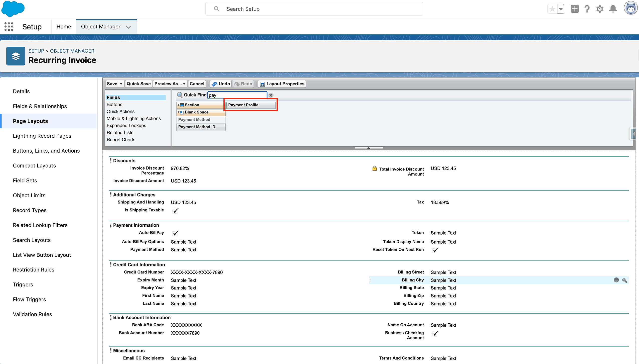Viewport: 639px width, 364px height.
Task: Open Fields & Relationships in sidebar
Action: (x=40, y=106)
